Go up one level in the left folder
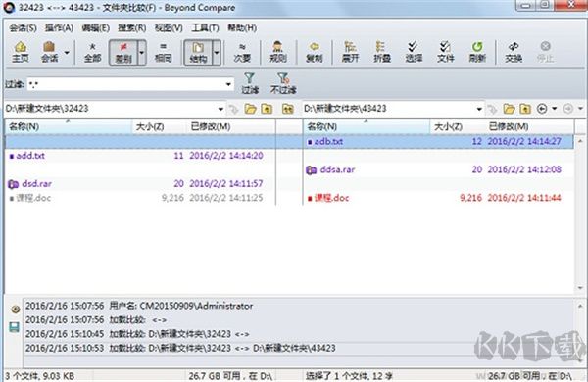Viewport: 588px width, 382px height. tap(267, 109)
